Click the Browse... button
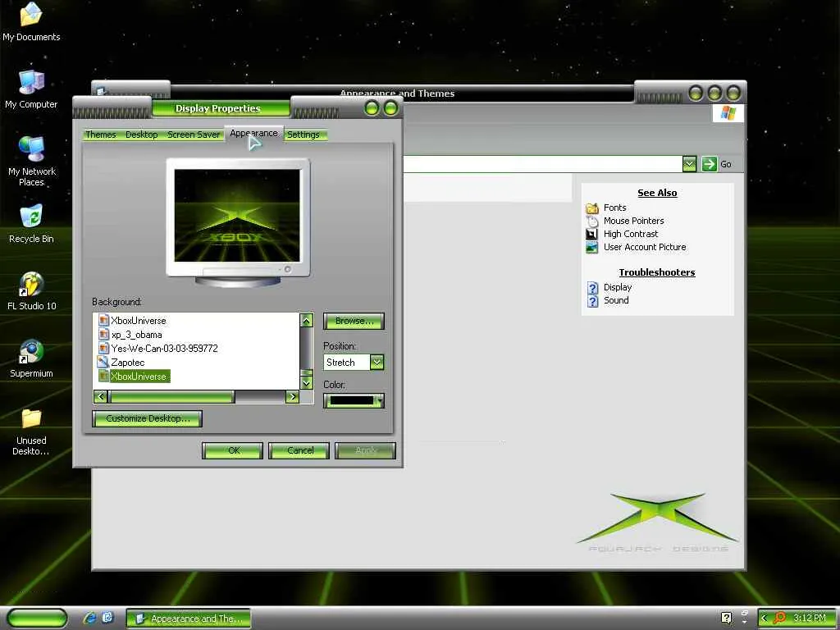 (354, 321)
